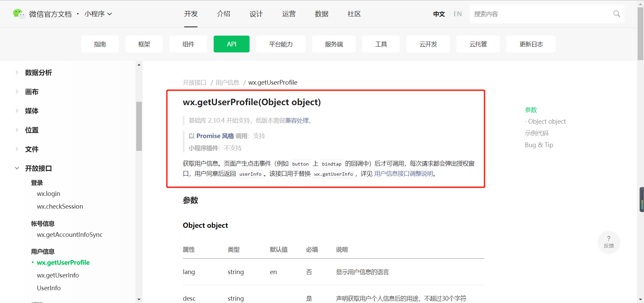644x303 pixels.
Task: Open the 反馈 feedback bubble
Action: click(608, 242)
